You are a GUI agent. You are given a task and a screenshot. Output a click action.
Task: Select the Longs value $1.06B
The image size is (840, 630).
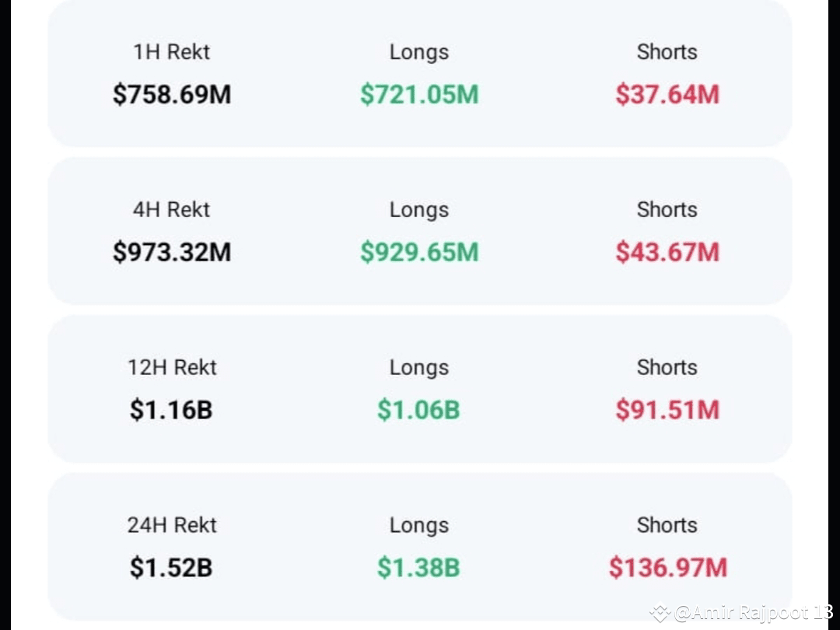coord(418,410)
